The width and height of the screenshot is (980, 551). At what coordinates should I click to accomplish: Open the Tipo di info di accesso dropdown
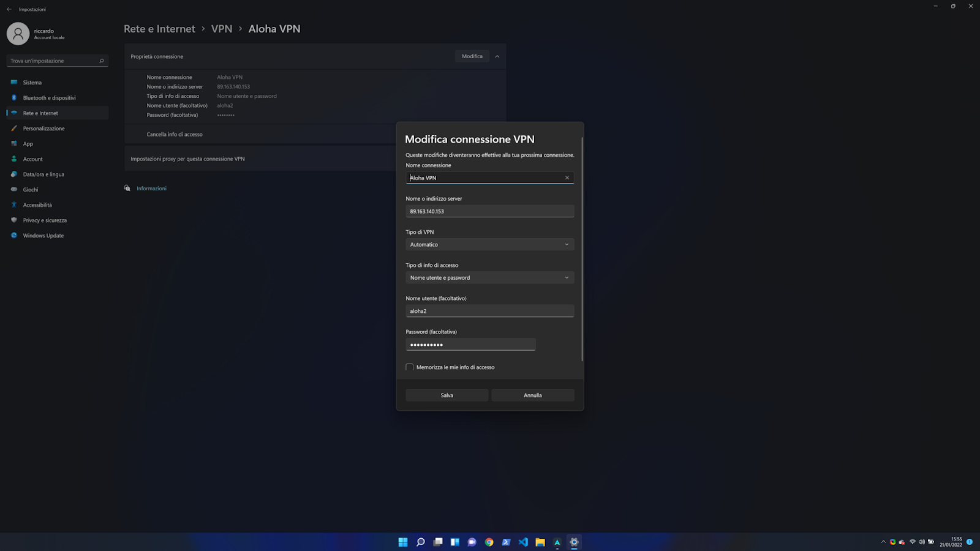coord(490,278)
